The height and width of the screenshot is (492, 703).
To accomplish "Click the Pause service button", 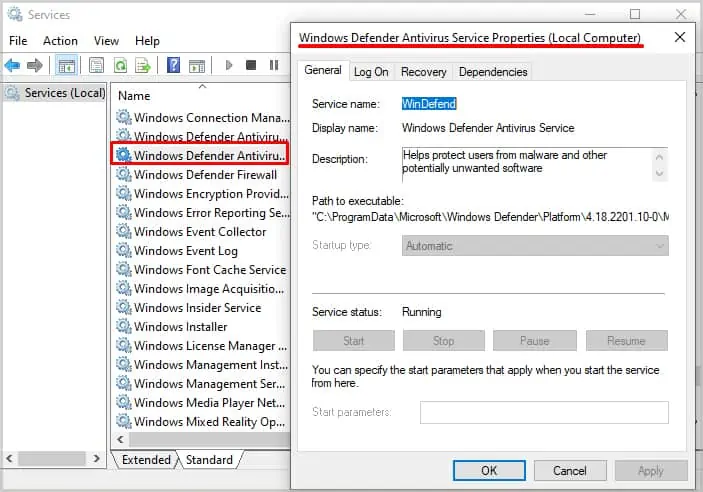I will 534,341.
